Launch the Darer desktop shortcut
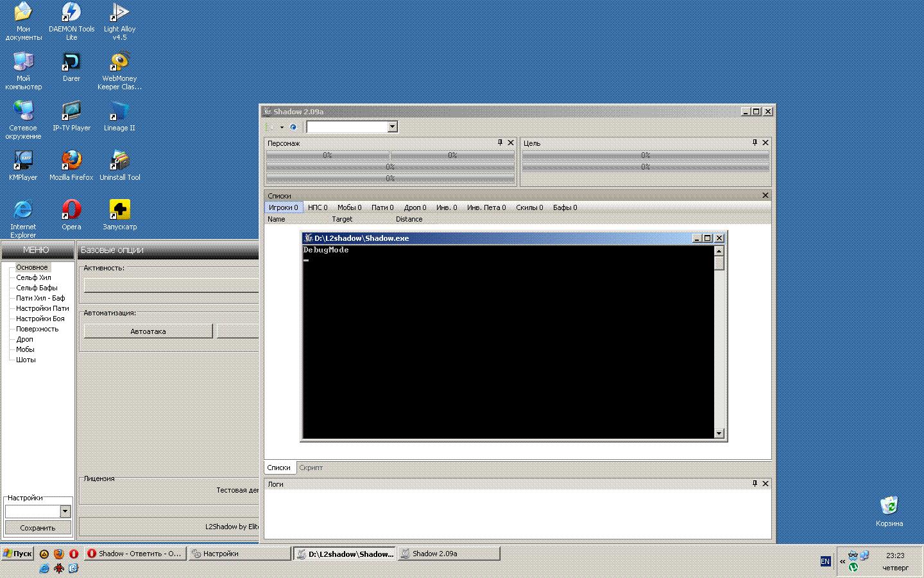The image size is (924, 578). coord(71,67)
